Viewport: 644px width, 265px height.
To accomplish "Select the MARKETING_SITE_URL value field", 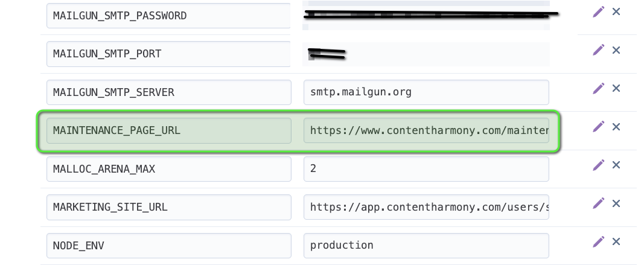I will click(x=426, y=207).
